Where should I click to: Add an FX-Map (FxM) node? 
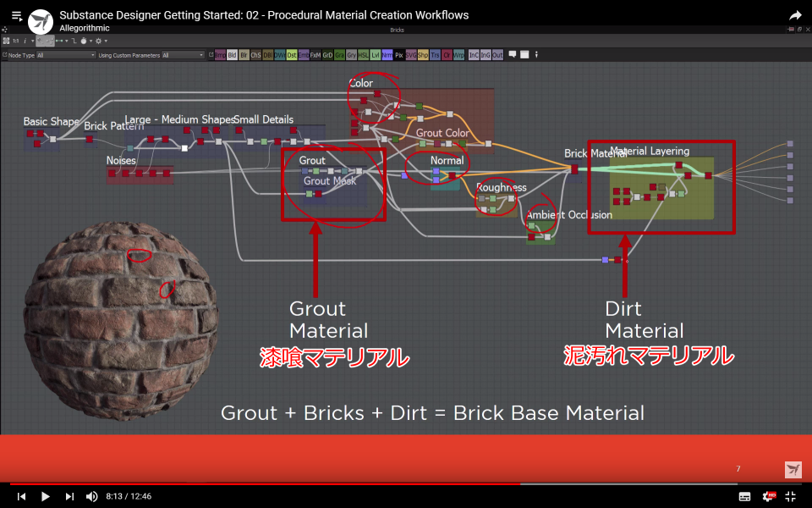click(x=315, y=55)
